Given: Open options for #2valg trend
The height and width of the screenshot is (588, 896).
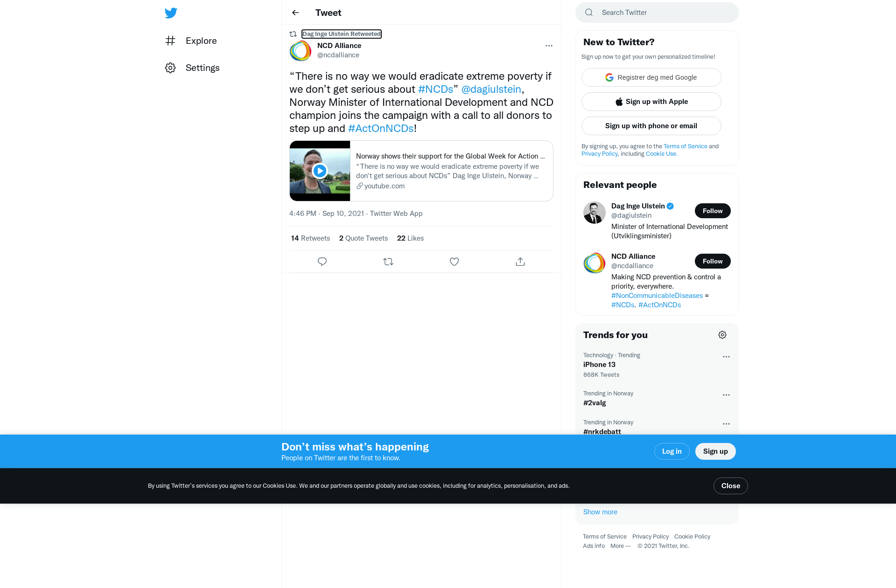Looking at the screenshot, I should coord(726,395).
